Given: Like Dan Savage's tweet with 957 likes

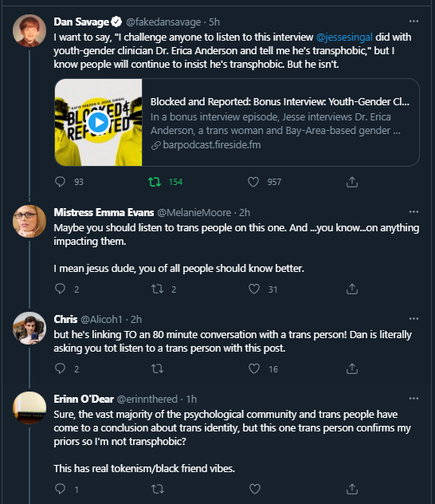Looking at the screenshot, I should (x=253, y=182).
